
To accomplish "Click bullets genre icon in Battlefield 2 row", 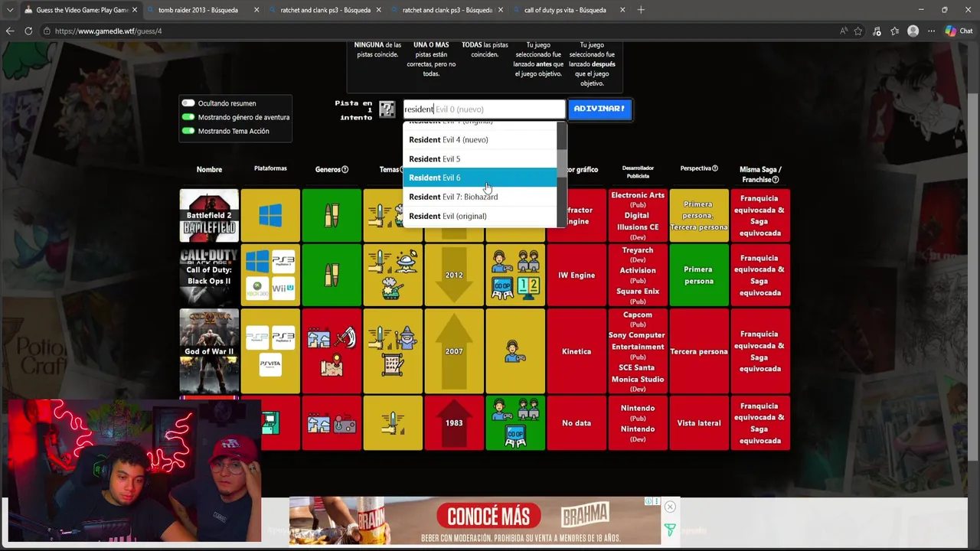I will click(x=332, y=216).
